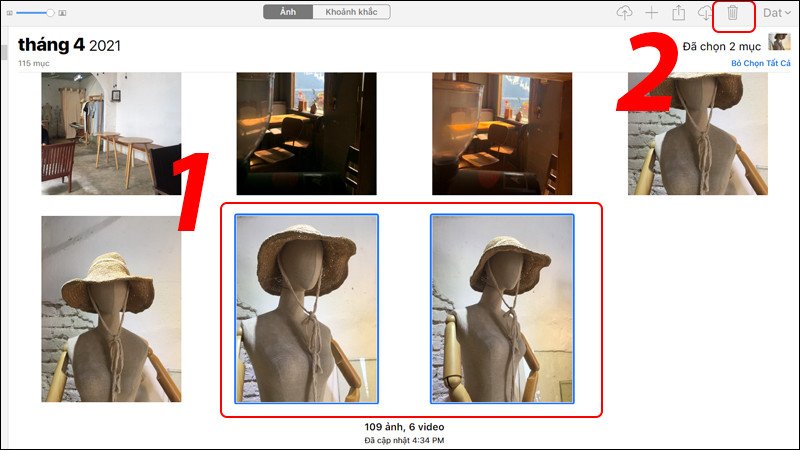This screenshot has height=450, width=800.
Task: Deselect the first highlighted mannequin photo
Action: coord(306,308)
